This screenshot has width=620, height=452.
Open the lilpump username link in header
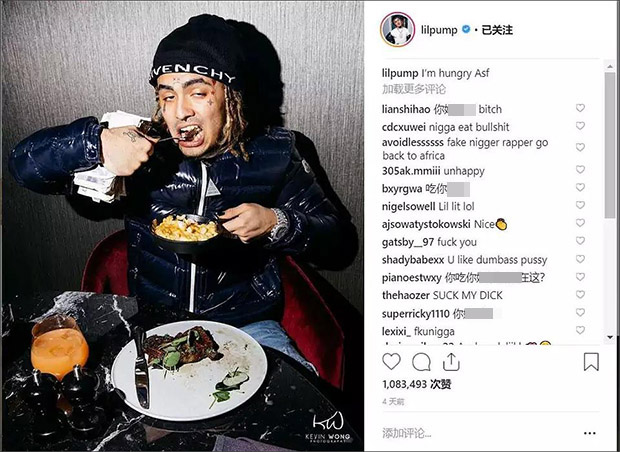(439, 30)
